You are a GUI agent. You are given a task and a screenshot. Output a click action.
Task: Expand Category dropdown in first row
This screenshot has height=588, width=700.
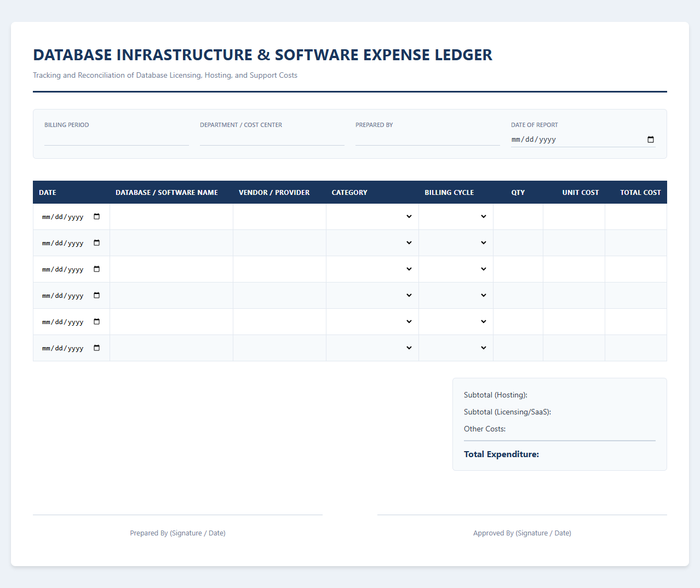click(x=372, y=217)
